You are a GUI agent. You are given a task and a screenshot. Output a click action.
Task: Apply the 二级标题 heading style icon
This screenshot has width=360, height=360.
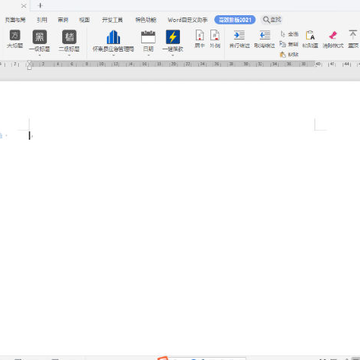click(69, 37)
